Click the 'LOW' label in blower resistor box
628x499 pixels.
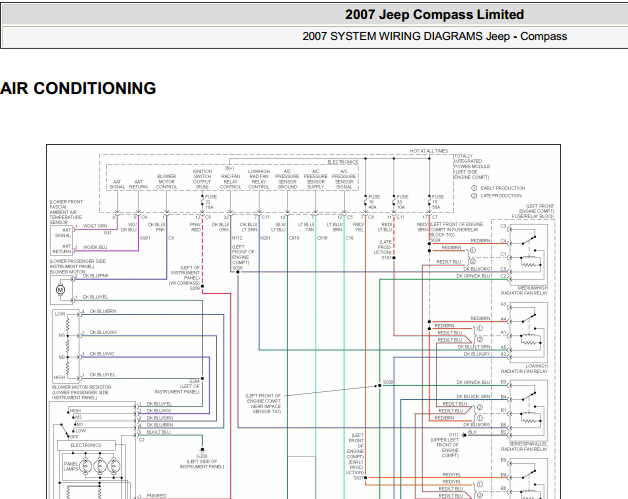coord(60,314)
